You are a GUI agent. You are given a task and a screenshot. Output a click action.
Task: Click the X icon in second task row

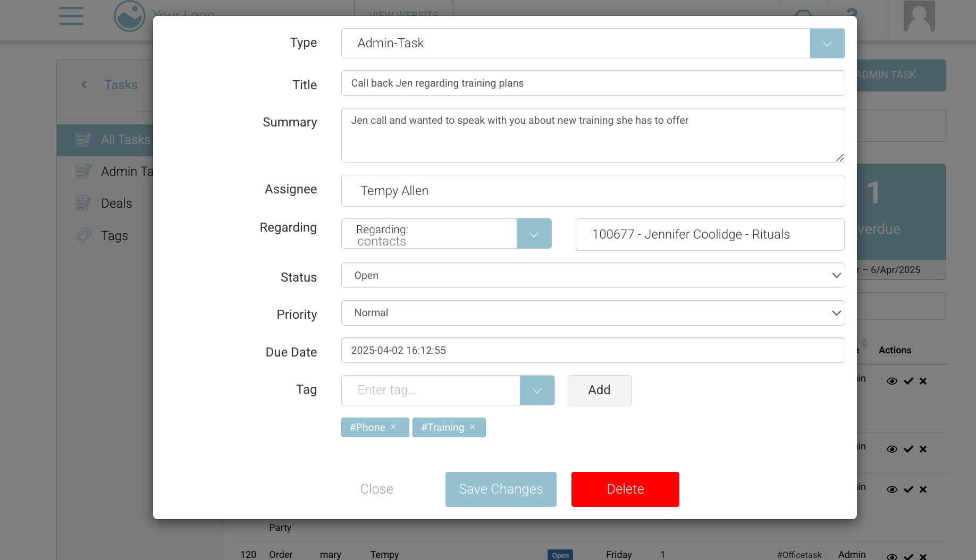[923, 449]
